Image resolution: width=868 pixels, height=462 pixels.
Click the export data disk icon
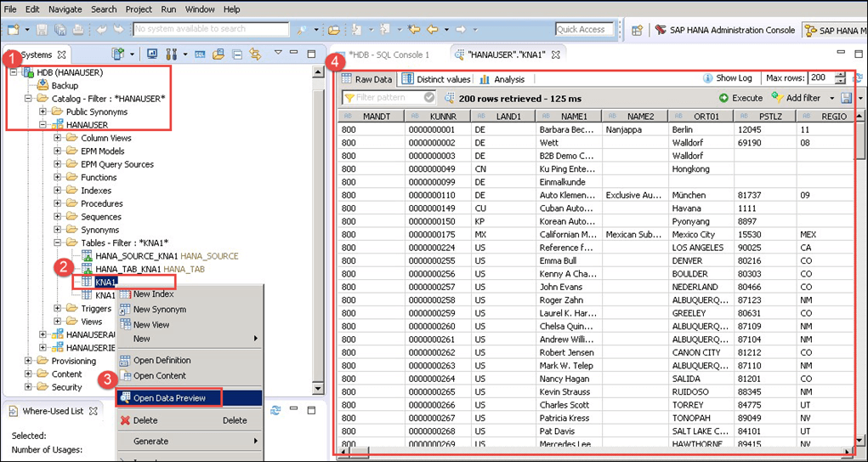coord(846,98)
